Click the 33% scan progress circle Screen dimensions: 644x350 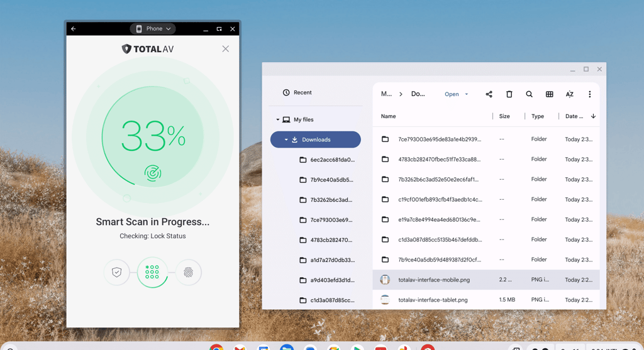153,136
